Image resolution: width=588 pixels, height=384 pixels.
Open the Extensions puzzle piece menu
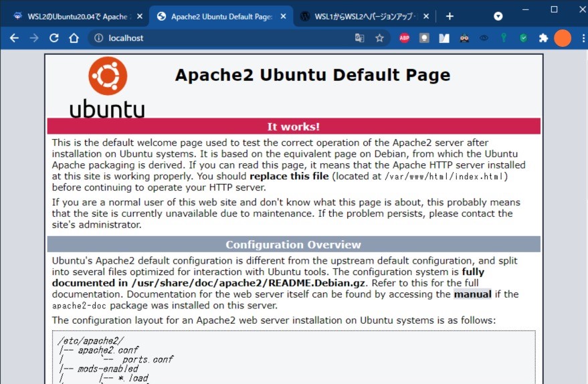(543, 38)
